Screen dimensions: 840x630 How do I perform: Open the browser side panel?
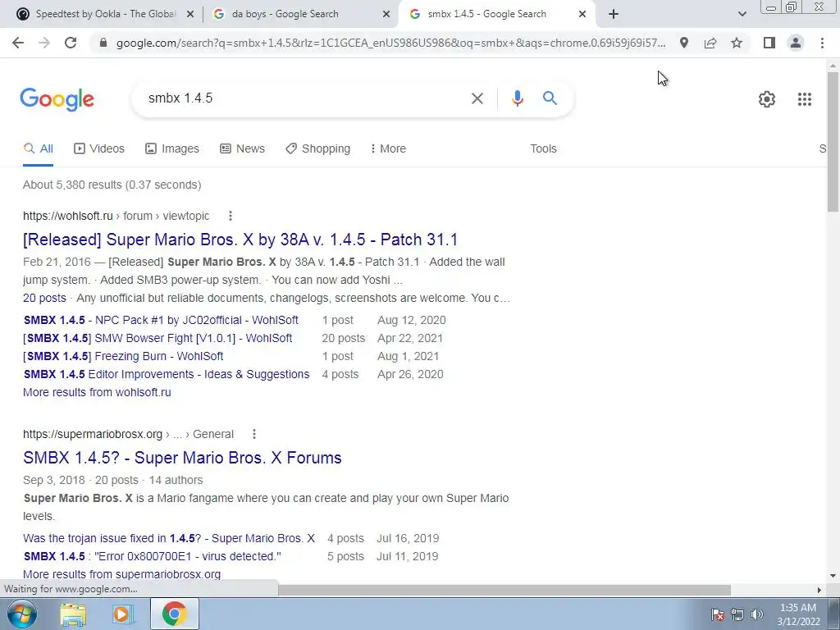coord(769,43)
